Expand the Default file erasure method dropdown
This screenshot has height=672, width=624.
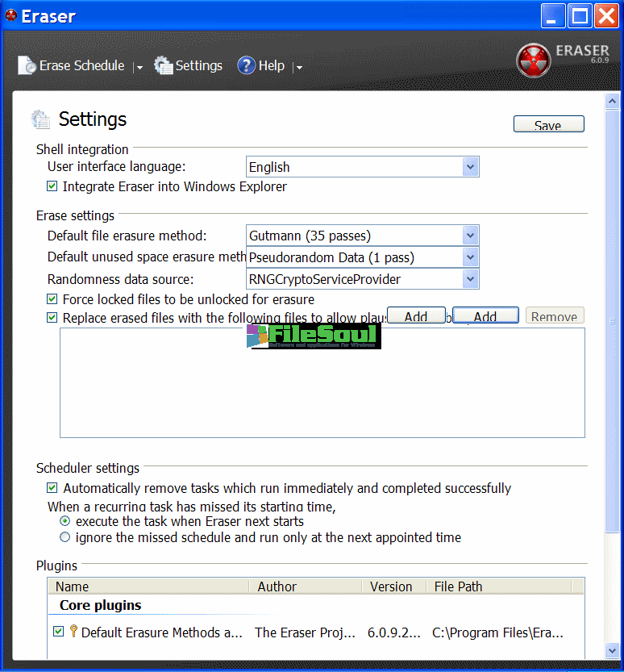click(x=471, y=236)
